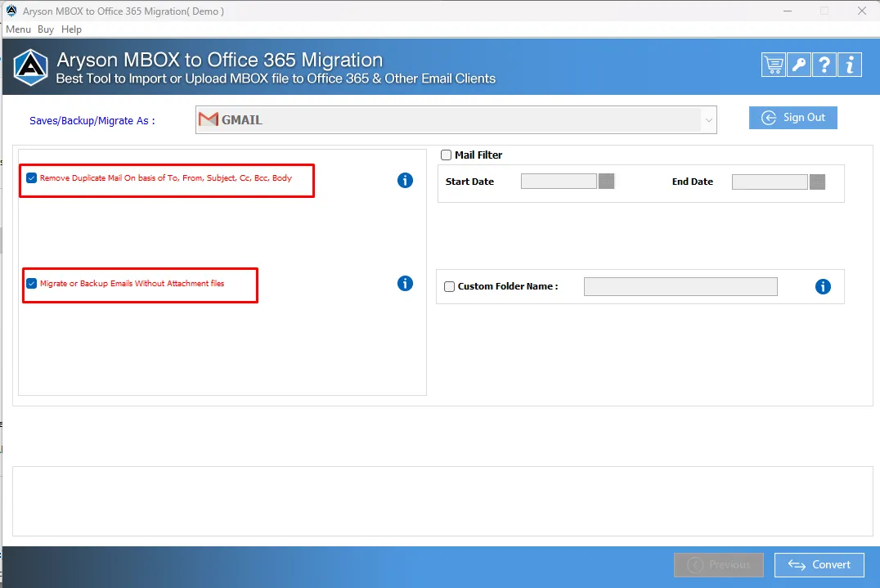The width and height of the screenshot is (880, 588).
Task: Open help via question mark icon
Action: [824, 65]
